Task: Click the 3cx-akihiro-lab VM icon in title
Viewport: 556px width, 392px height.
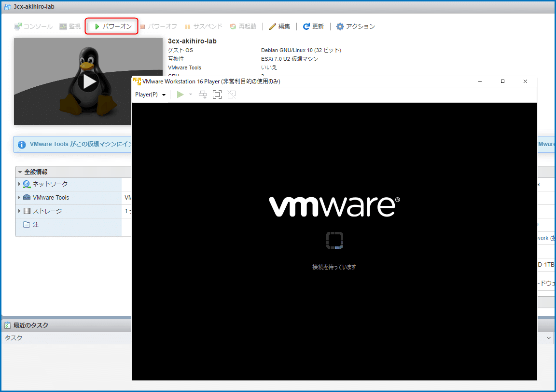Action: point(7,7)
